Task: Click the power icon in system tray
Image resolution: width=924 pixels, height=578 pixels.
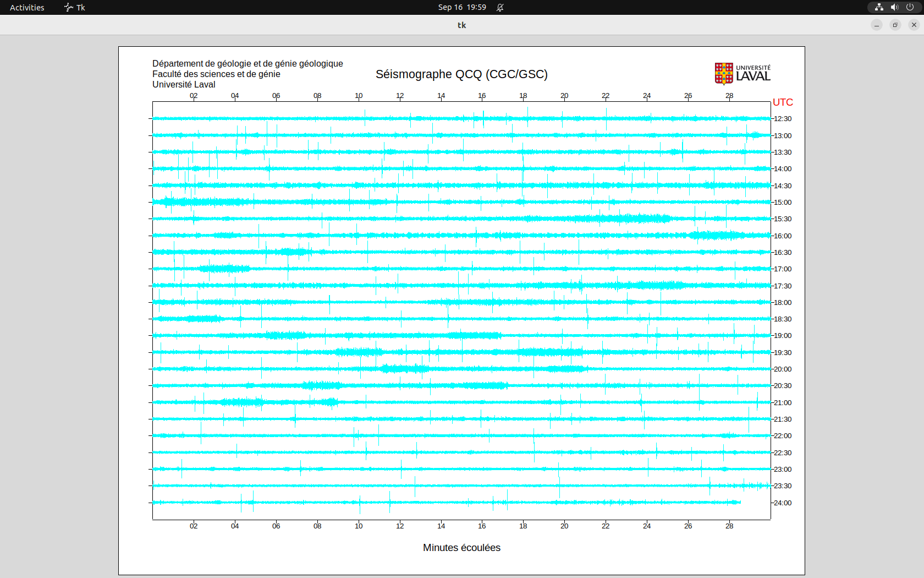Action: coord(910,7)
